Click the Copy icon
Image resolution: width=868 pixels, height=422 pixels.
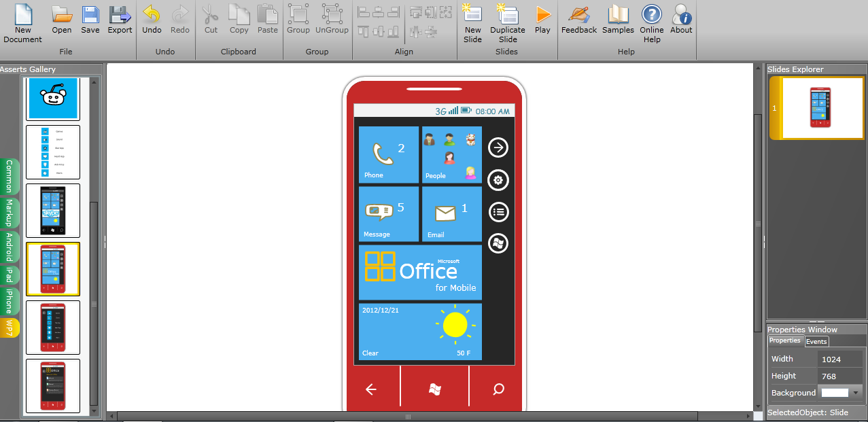coord(239,19)
